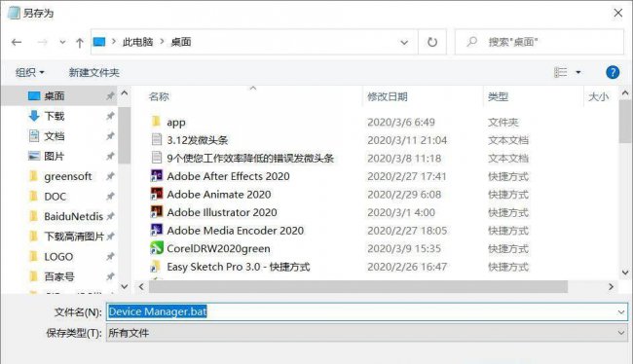Click sidebar scroll down arrow
Viewport: 633px width, 364px height.
[x=125, y=286]
